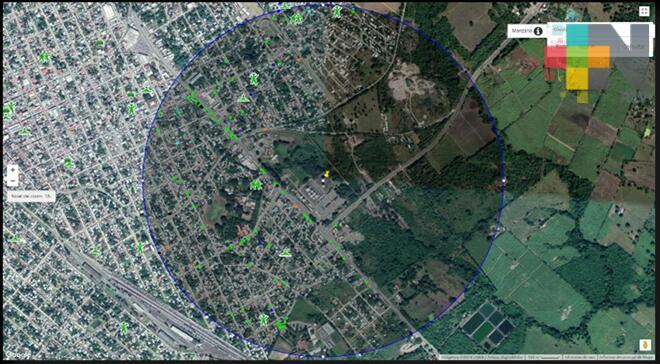
Task: Click the red square in the overlay panel
Action: (555, 57)
